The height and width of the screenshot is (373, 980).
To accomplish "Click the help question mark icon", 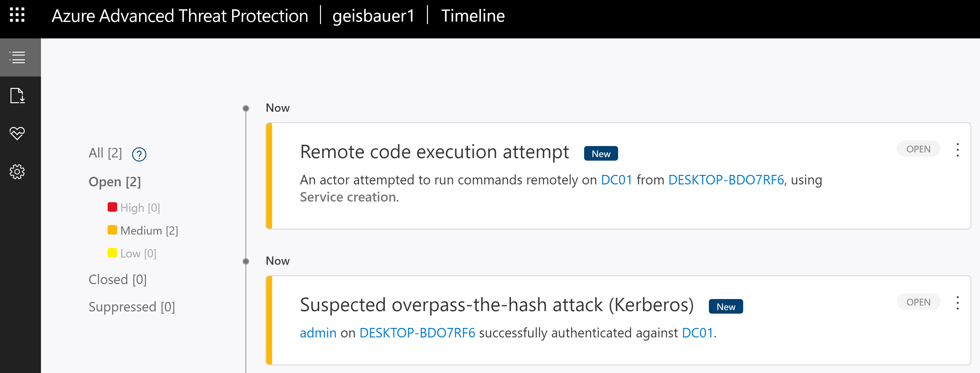I will tap(139, 155).
